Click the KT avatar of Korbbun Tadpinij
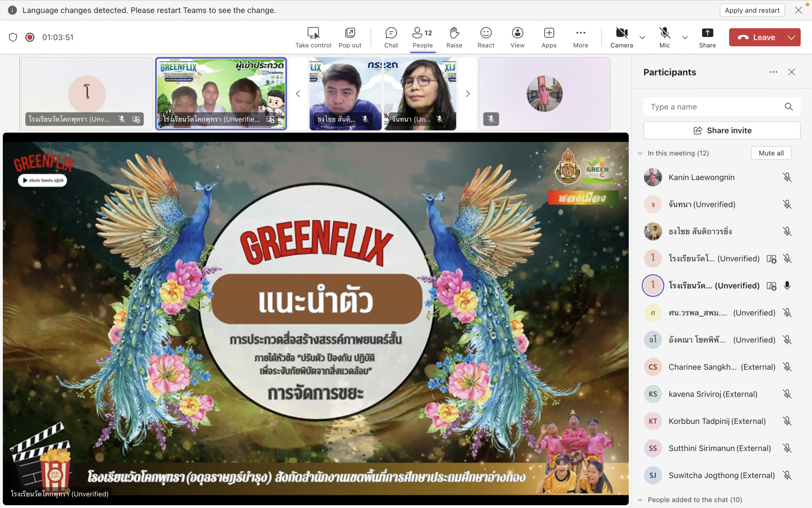Viewport: 812px width, 508px height. (653, 421)
